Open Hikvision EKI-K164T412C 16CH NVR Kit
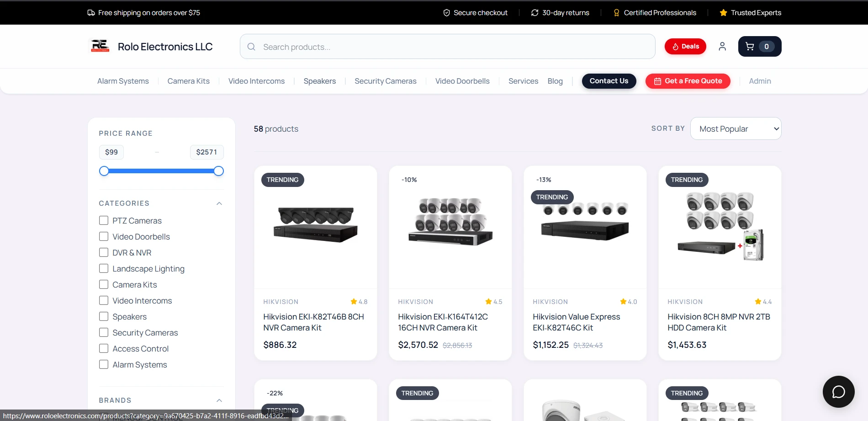 (x=443, y=322)
